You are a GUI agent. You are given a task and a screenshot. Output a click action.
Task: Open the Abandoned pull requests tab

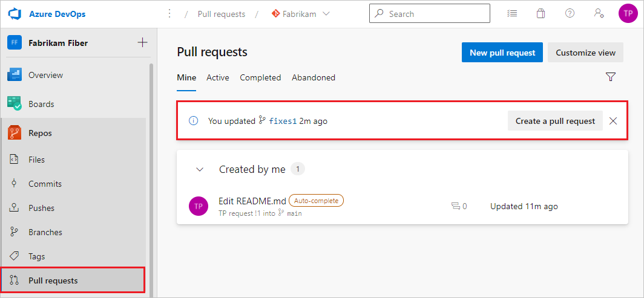[x=314, y=77]
